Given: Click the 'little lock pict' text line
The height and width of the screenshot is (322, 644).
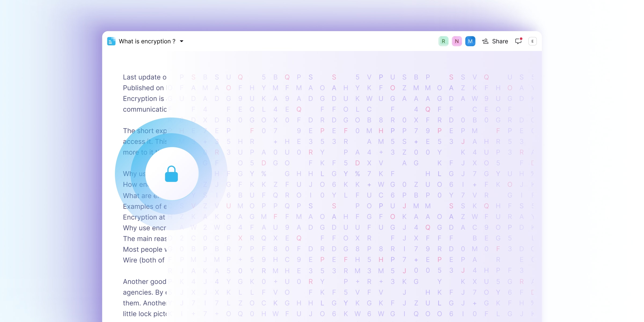Looking at the screenshot, I should pyautogui.click(x=145, y=314).
